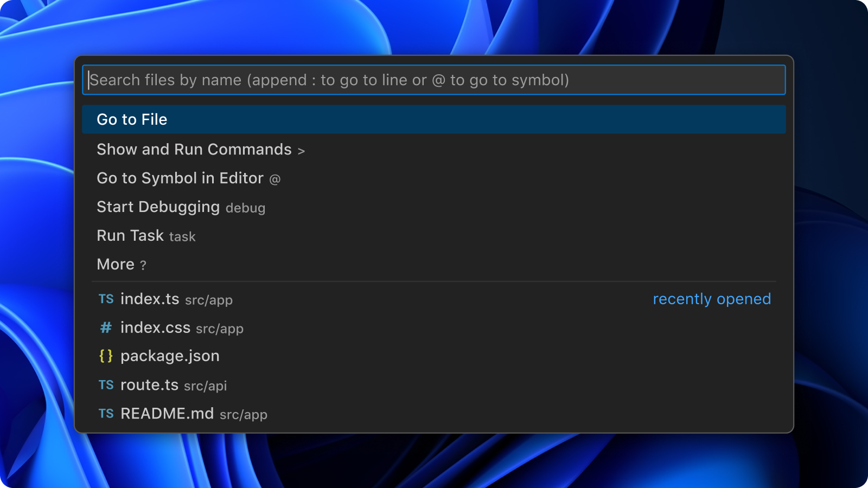Focus the Search files by name field

434,80
